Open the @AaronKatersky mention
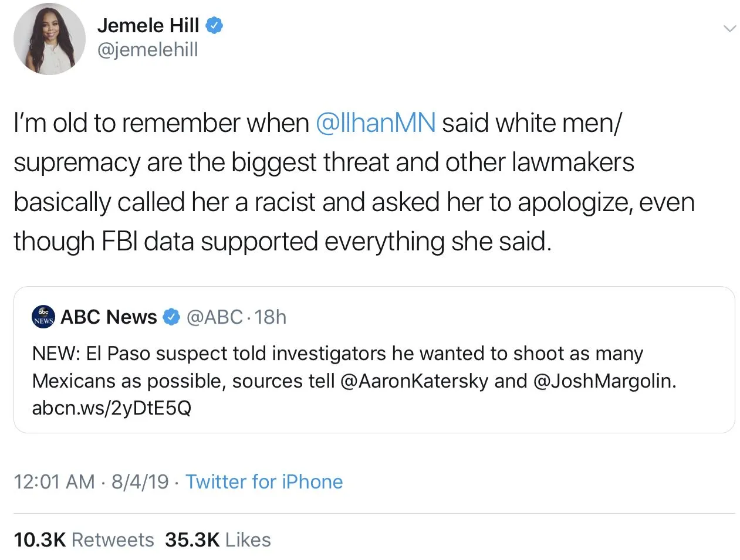The width and height of the screenshot is (740, 560). tap(414, 381)
